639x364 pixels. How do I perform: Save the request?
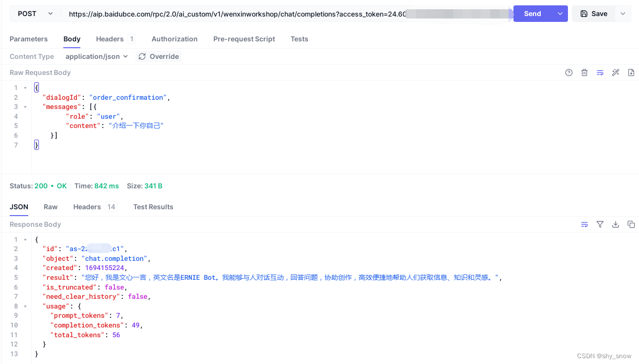point(594,14)
